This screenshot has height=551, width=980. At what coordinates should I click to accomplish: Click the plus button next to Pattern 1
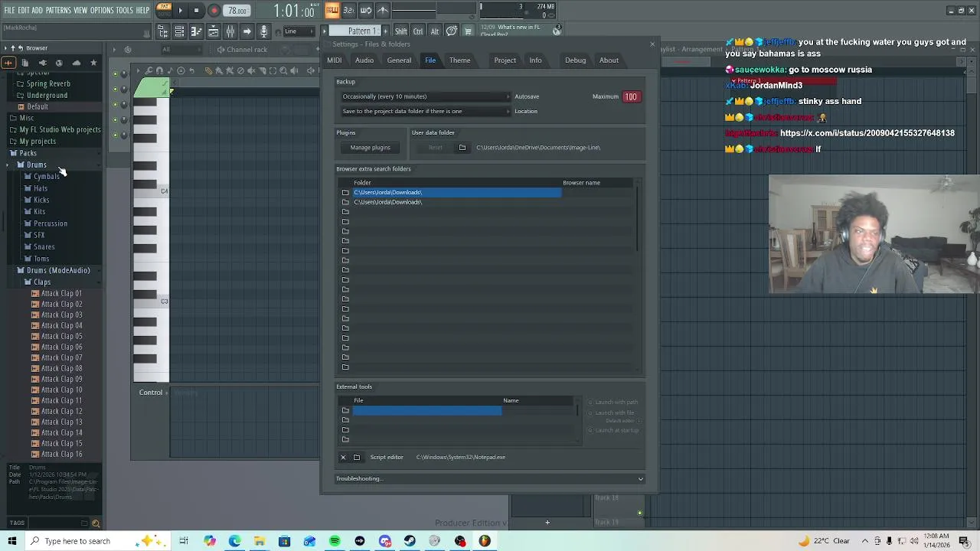pos(384,31)
